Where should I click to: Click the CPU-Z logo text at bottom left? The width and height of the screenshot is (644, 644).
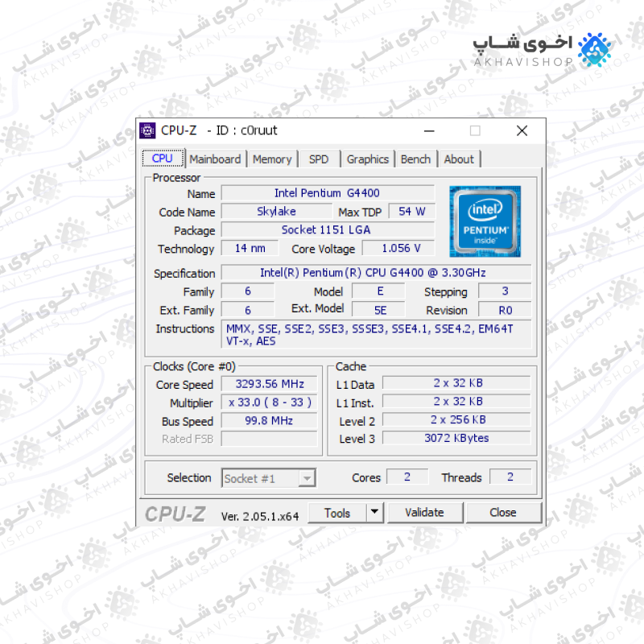pyautogui.click(x=175, y=514)
